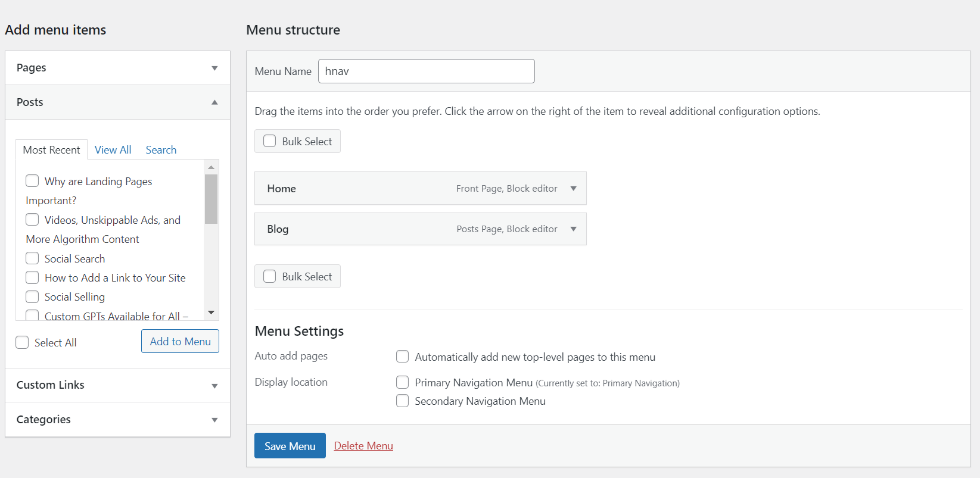This screenshot has height=478, width=980.
Task: Check the 'Custom GPTs Available for All' post
Action: (x=32, y=315)
